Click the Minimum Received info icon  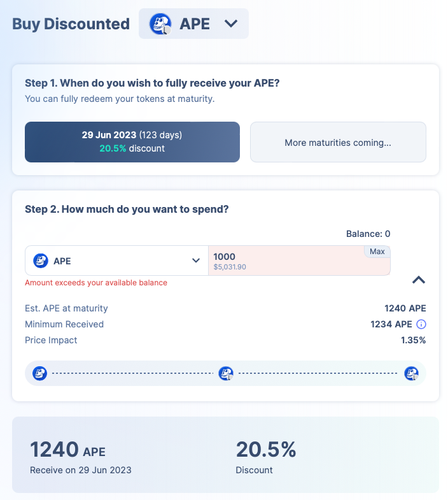tap(421, 324)
